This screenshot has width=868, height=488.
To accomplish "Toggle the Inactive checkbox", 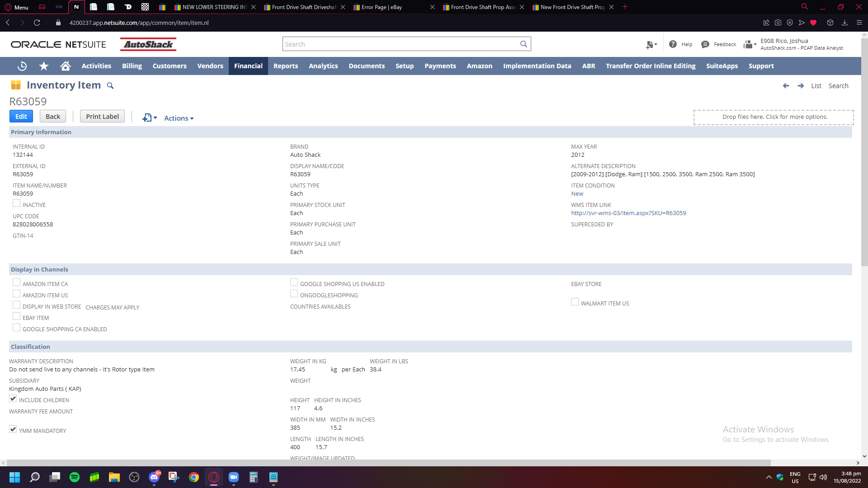I will (x=17, y=204).
